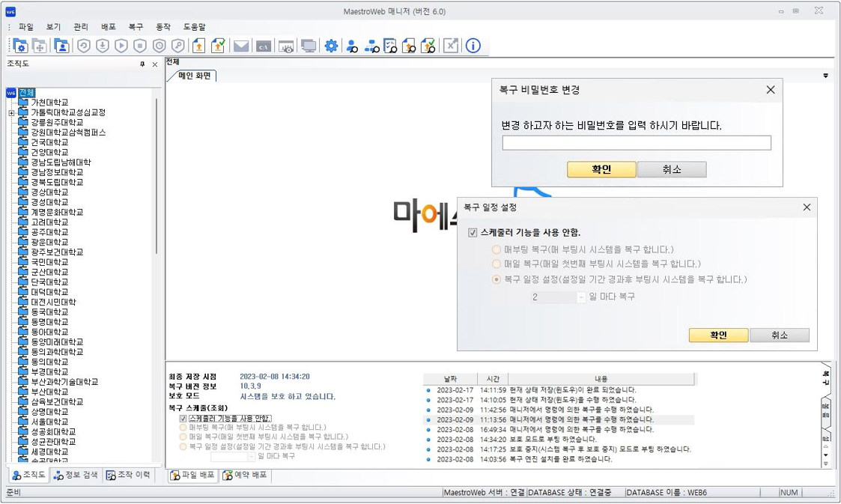
Task: Click the envelope message icon in toolbar
Action: click(x=240, y=46)
